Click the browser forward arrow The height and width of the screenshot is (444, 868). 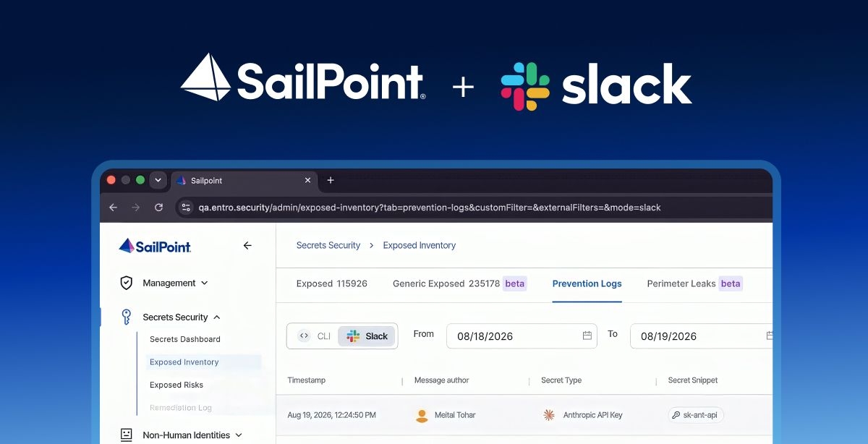pos(136,208)
